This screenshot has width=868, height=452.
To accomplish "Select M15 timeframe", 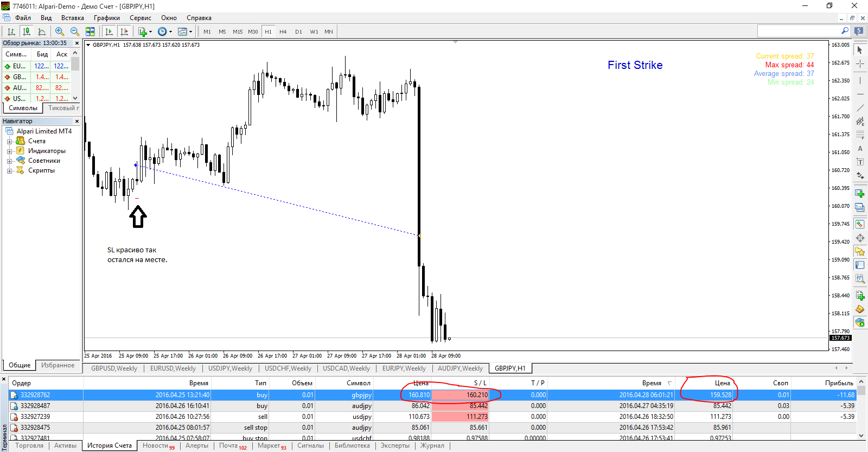I will pos(238,31).
